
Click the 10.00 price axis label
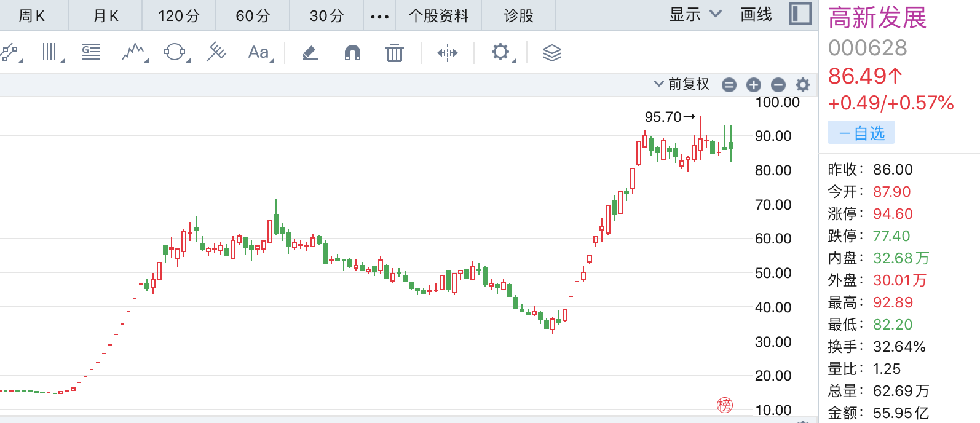(773, 410)
